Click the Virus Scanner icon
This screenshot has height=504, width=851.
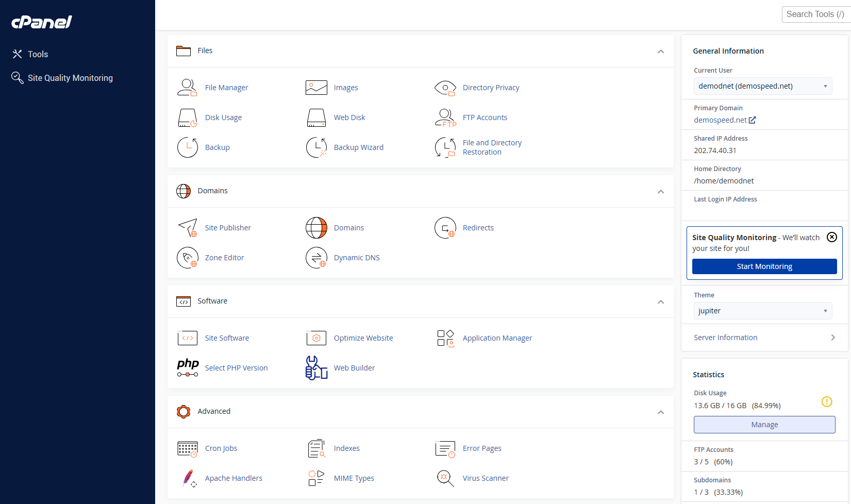pos(445,478)
